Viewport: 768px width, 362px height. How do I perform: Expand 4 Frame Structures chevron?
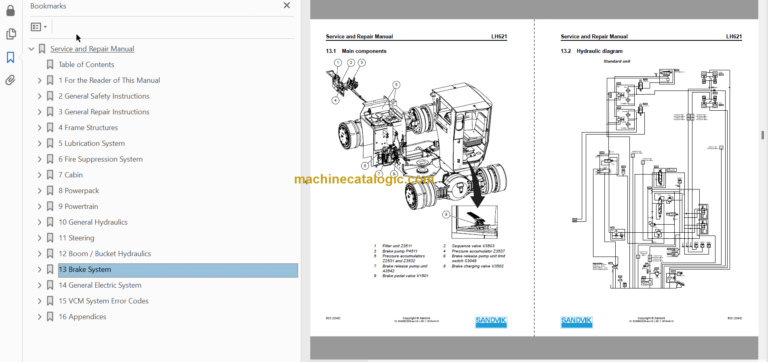(40, 127)
